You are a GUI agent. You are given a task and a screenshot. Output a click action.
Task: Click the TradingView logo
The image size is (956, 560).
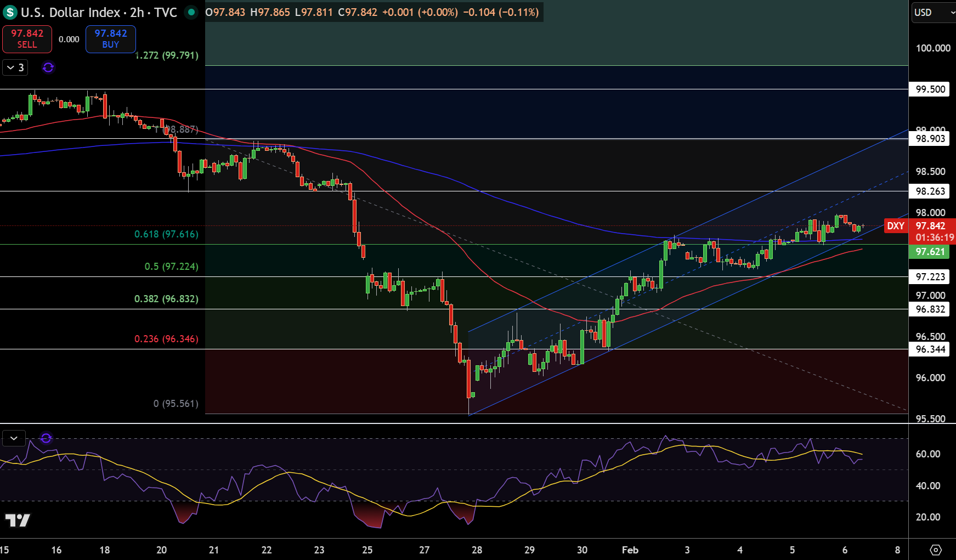tap(18, 520)
